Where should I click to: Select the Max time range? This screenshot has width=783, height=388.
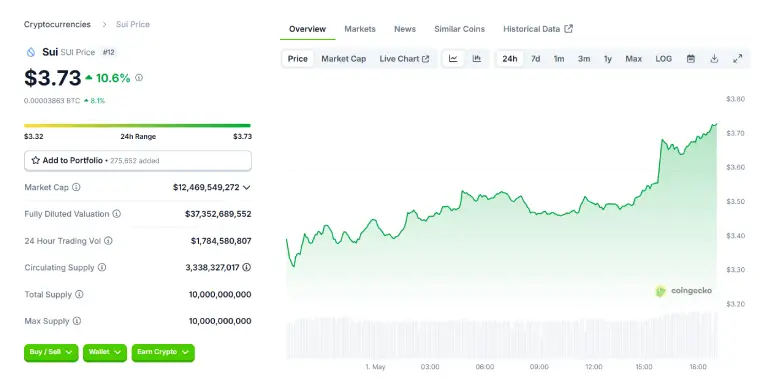click(634, 58)
